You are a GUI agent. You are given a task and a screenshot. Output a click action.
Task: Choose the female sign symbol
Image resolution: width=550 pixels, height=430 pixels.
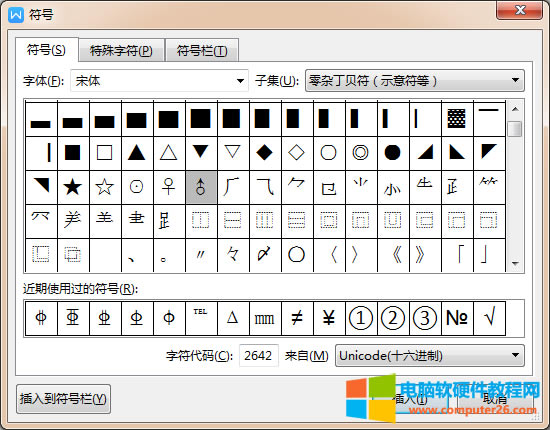(x=168, y=187)
